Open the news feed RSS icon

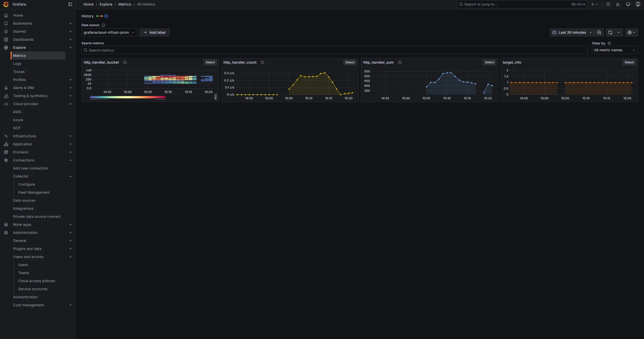coord(618,4)
